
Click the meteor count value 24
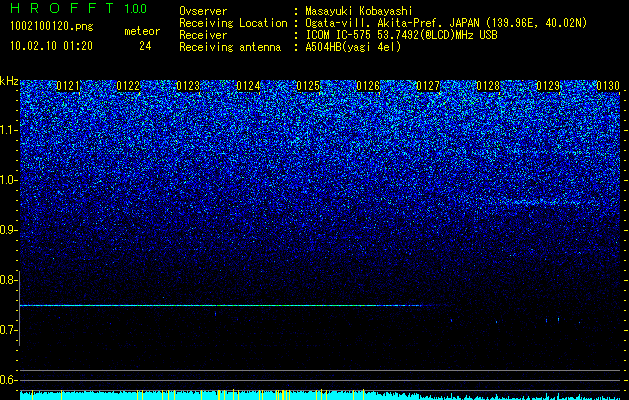click(x=145, y=46)
